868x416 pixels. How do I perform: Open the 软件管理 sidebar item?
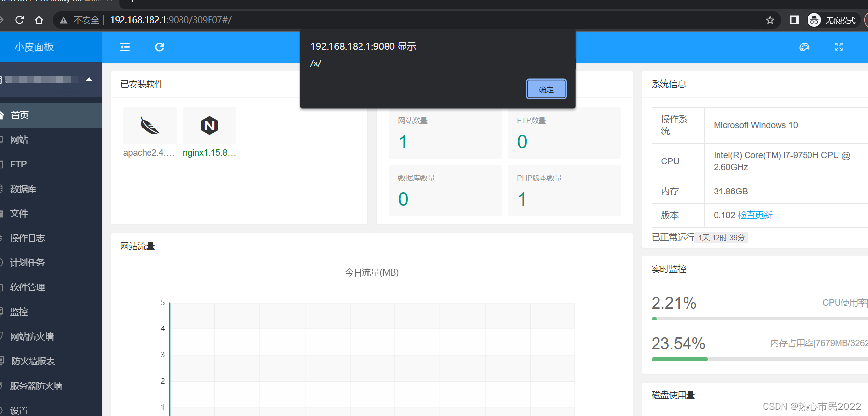pyautogui.click(x=51, y=288)
